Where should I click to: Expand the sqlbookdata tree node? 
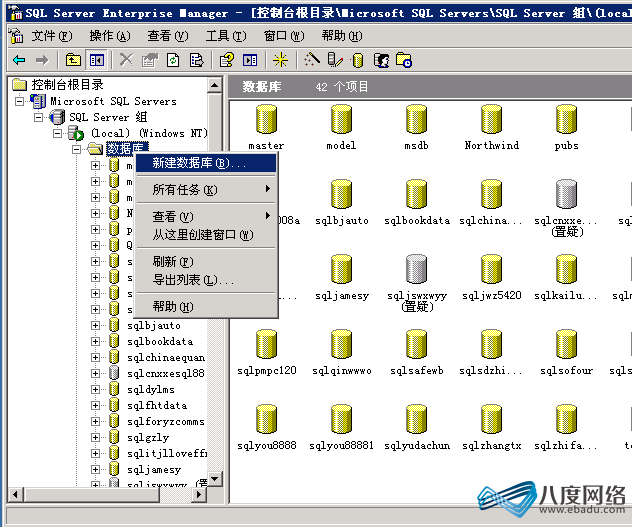[96, 342]
